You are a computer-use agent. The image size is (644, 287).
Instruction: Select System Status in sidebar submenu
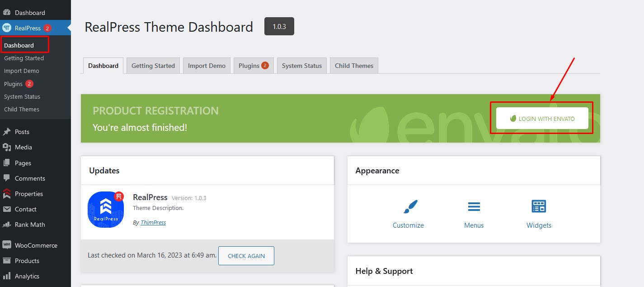pyautogui.click(x=22, y=97)
